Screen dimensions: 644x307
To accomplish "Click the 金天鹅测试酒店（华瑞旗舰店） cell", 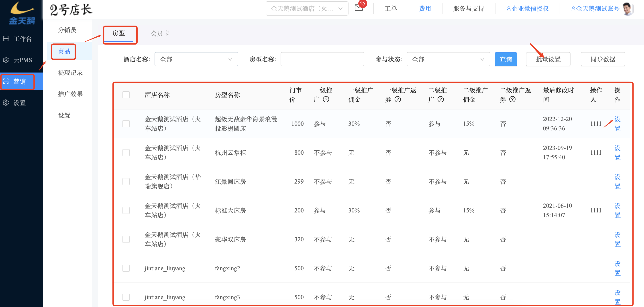I will click(173, 182).
